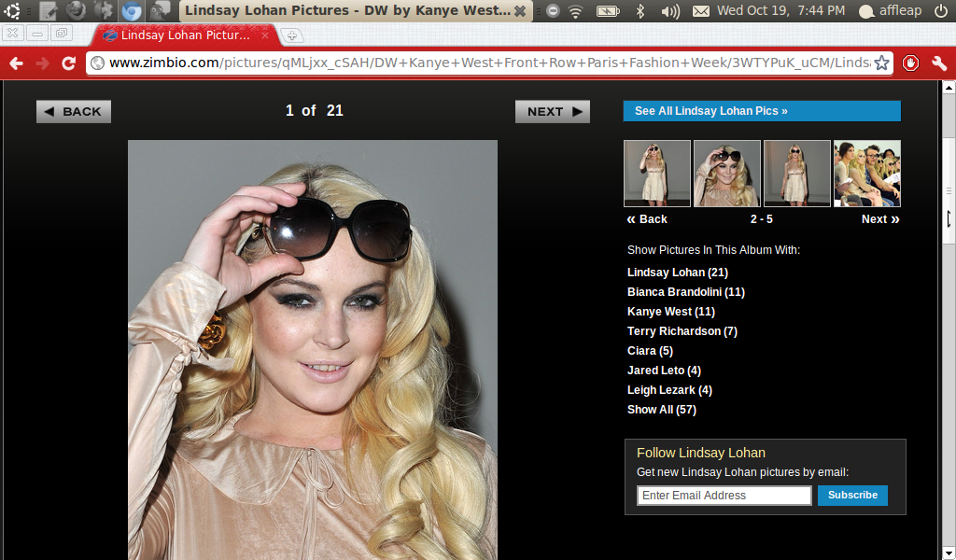Open the sound volume indicator
This screenshot has width=956, height=560.
670,10
